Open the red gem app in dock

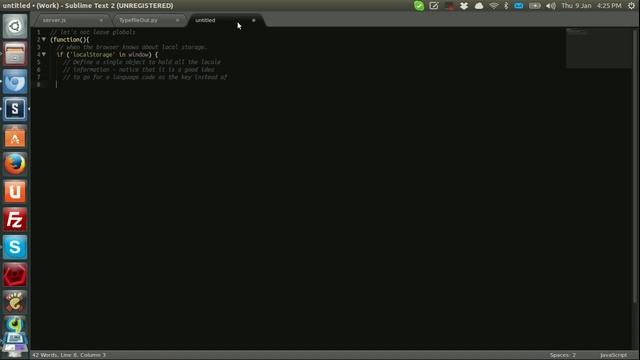point(15,275)
